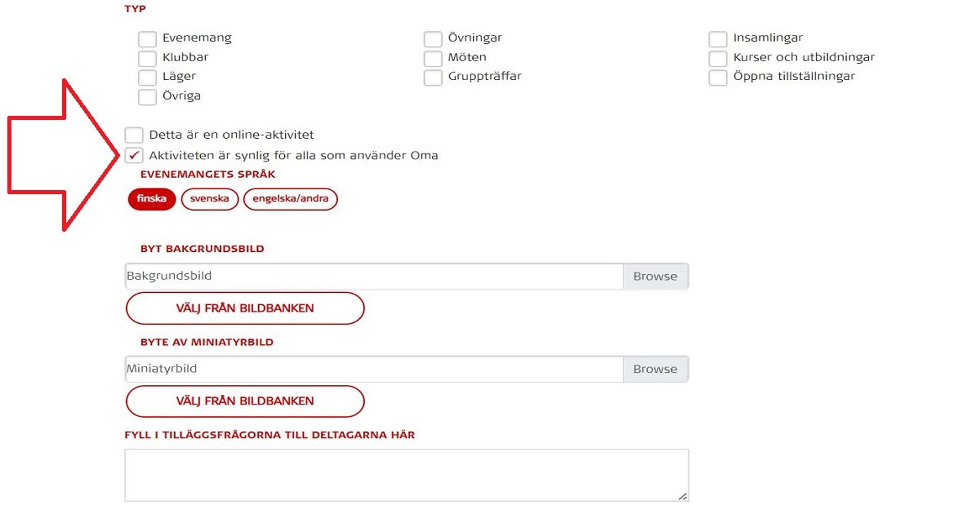Image resolution: width=980 pixels, height=514 pixels.
Task: Tick the Klubbar checkbox
Action: (x=147, y=58)
